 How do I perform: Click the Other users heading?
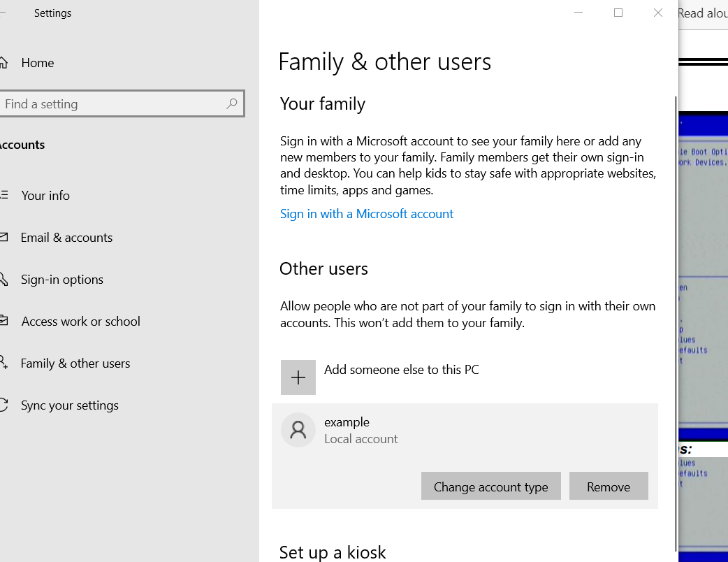[323, 269]
